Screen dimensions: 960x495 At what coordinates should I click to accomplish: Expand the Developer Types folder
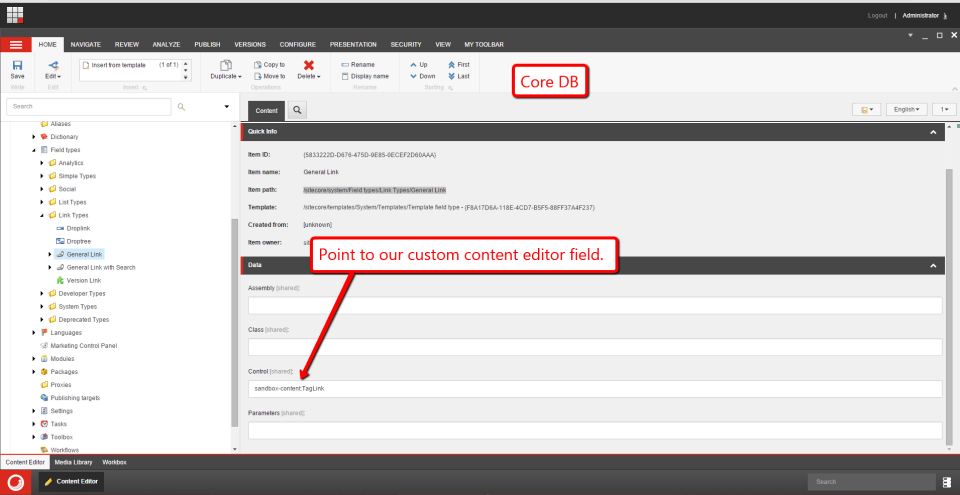tap(42, 293)
